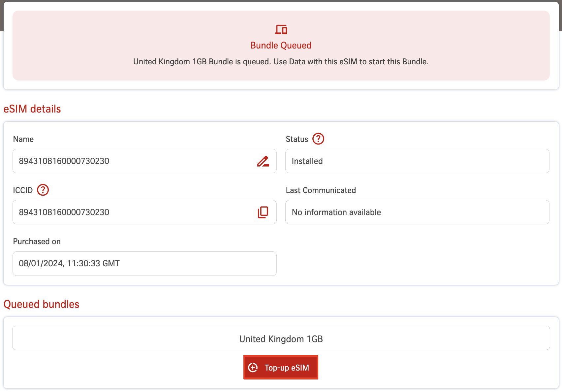
Task: Click the ICCID number field
Action: (x=132, y=212)
